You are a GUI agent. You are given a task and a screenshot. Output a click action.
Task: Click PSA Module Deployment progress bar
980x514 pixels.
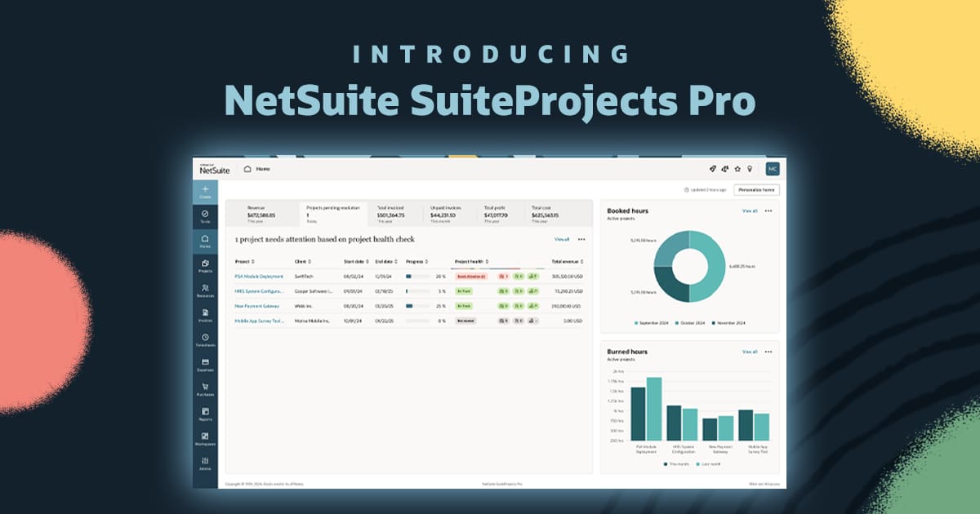point(418,277)
